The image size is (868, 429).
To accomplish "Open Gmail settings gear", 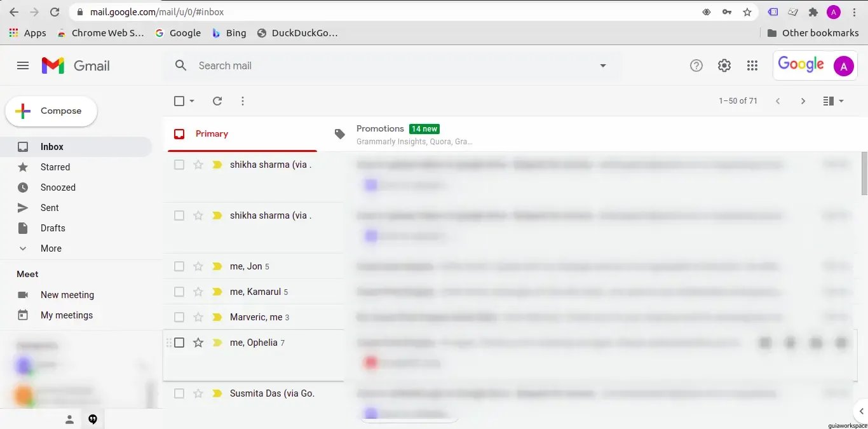I will pos(724,65).
